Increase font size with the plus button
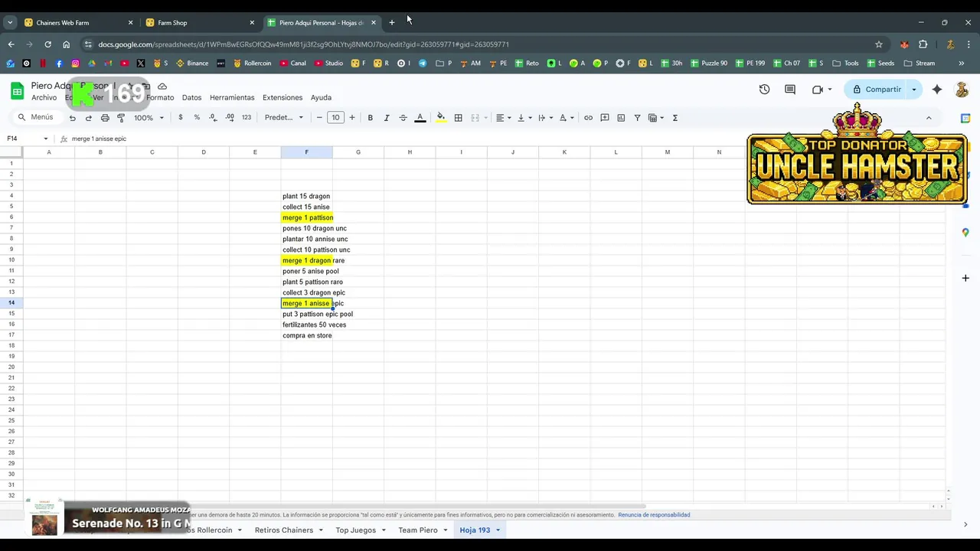The height and width of the screenshot is (551, 980). pos(352,118)
